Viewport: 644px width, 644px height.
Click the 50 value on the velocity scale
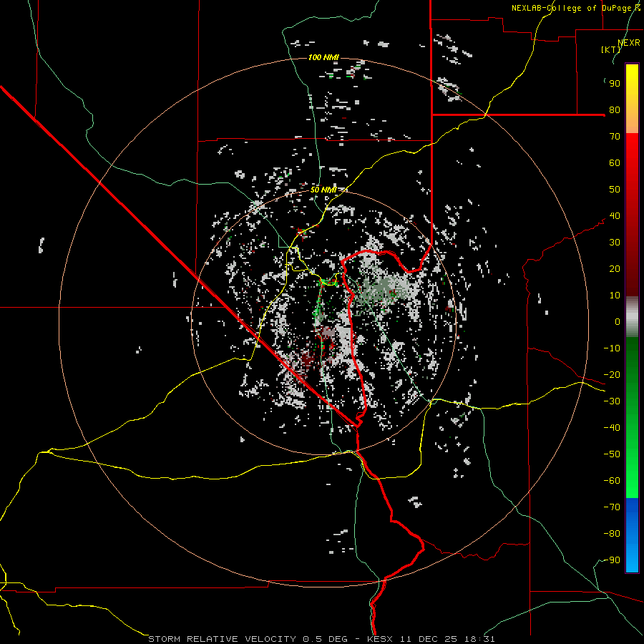coord(615,190)
